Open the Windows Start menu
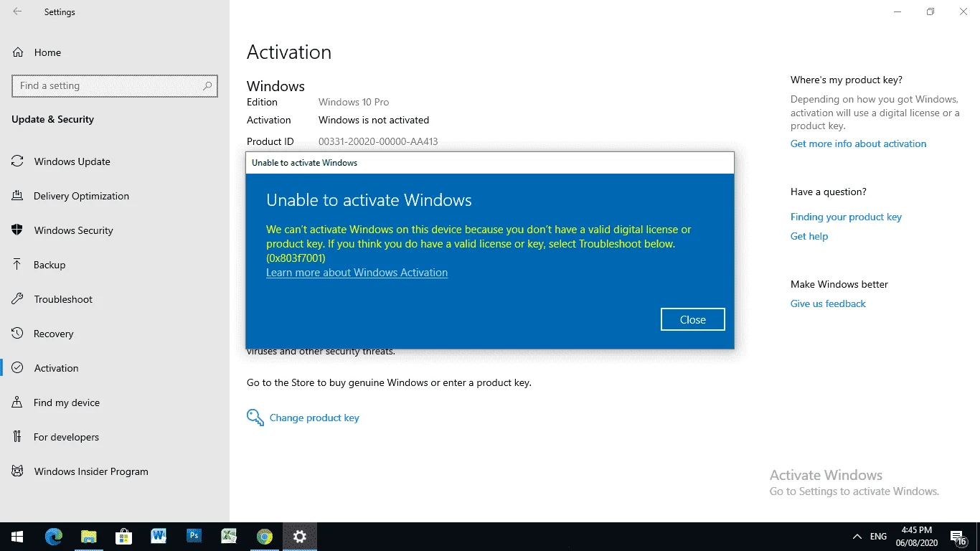The width and height of the screenshot is (980, 551). (17, 537)
